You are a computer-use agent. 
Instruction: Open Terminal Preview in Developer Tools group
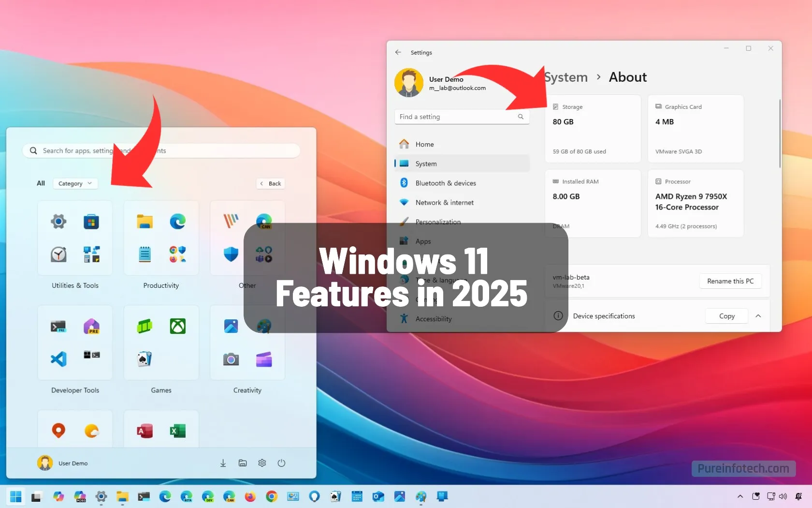(58, 327)
